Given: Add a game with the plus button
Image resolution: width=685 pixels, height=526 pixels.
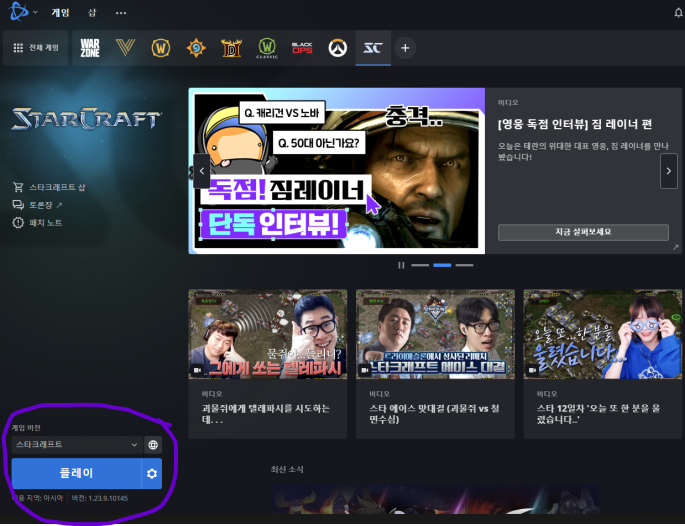Looking at the screenshot, I should 405,48.
